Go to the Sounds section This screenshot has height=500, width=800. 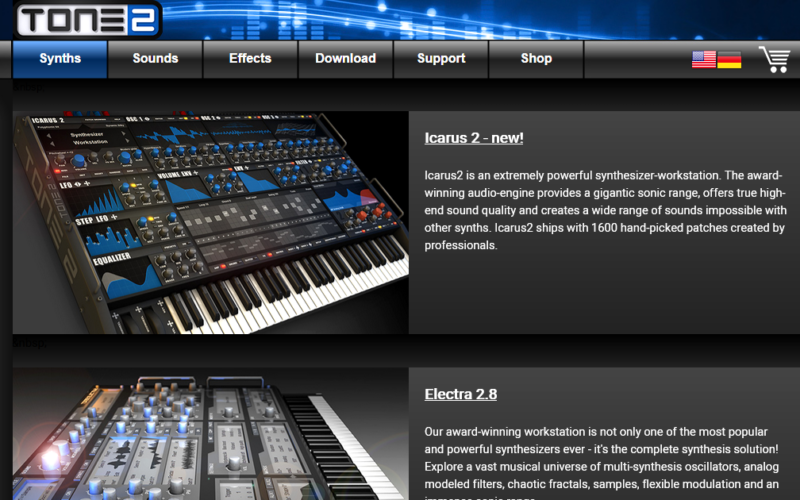point(155,59)
